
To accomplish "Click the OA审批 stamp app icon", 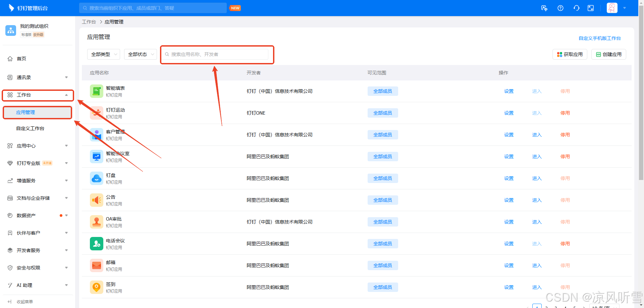I will tap(97, 222).
